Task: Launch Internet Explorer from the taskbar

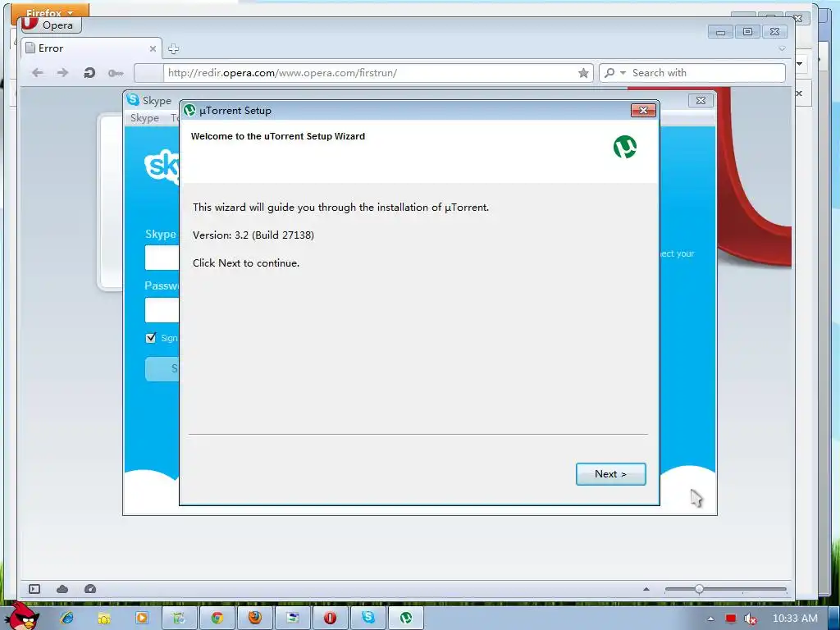Action: (x=67, y=618)
